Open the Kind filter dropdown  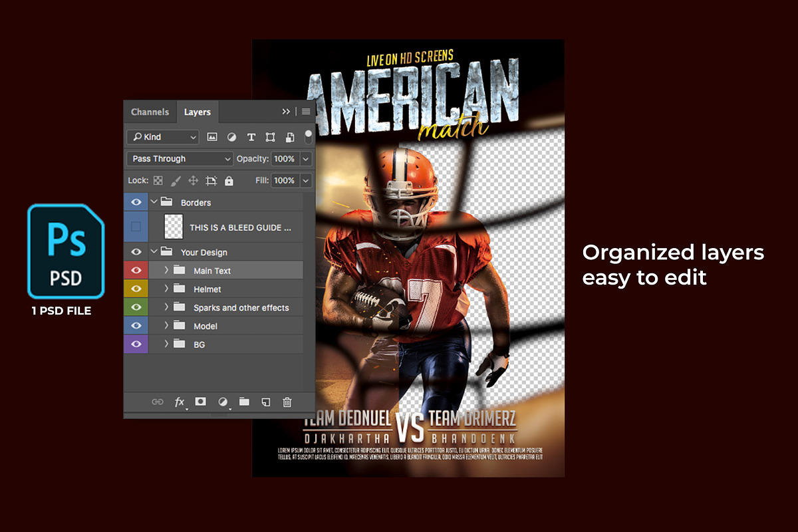[163, 137]
